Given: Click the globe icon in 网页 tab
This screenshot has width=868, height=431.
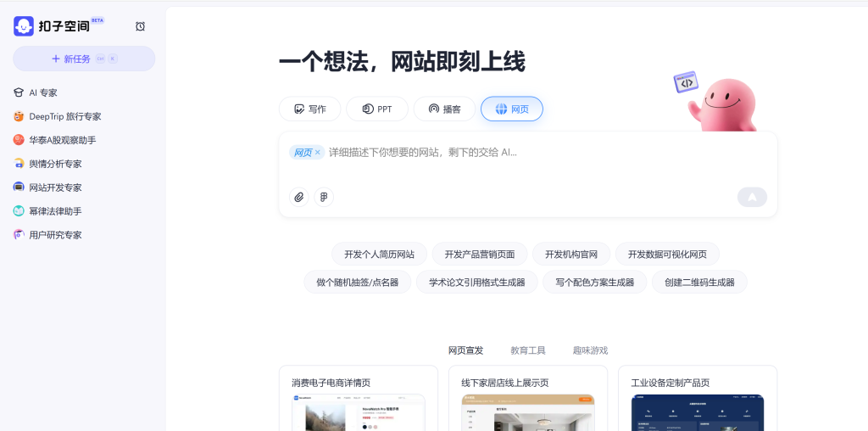Looking at the screenshot, I should [x=501, y=109].
